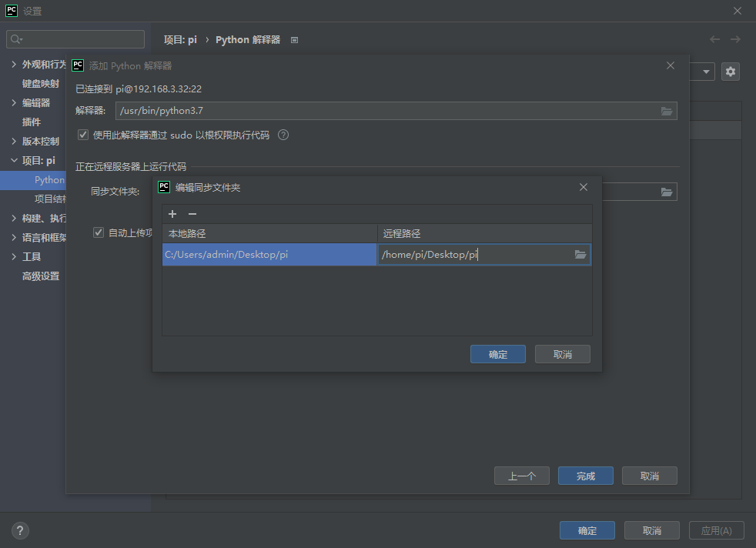The image size is (756, 548).
Task: Toggle sudo root privileges checkbox
Action: pos(83,135)
